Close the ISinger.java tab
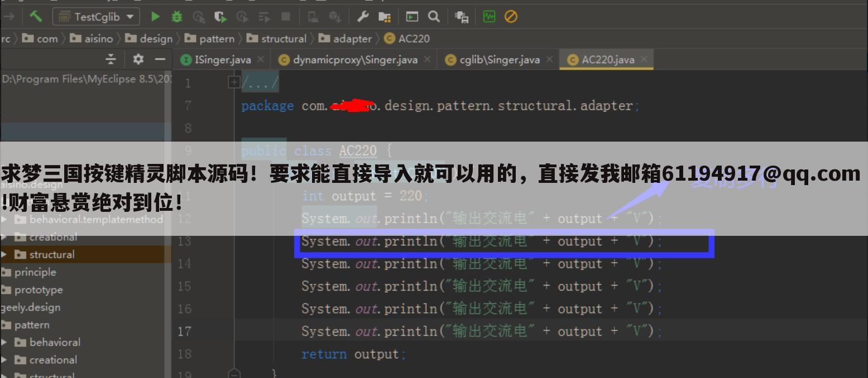This screenshot has width=868, height=378. click(261, 59)
